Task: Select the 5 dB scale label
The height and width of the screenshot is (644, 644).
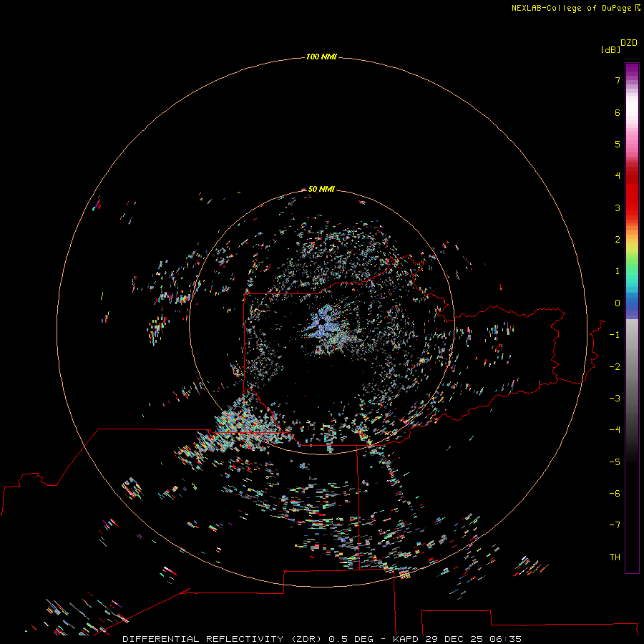Action: click(618, 144)
